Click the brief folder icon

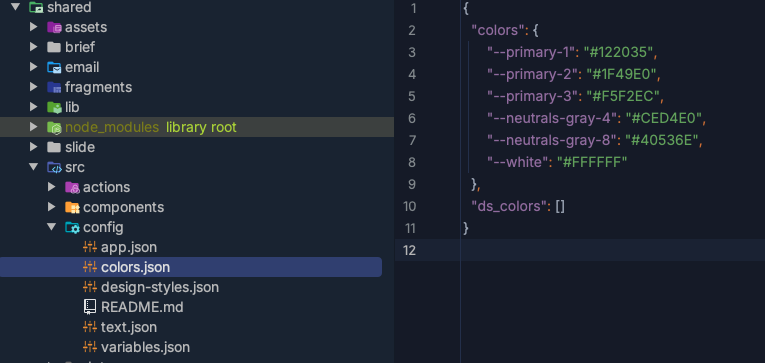(54, 47)
